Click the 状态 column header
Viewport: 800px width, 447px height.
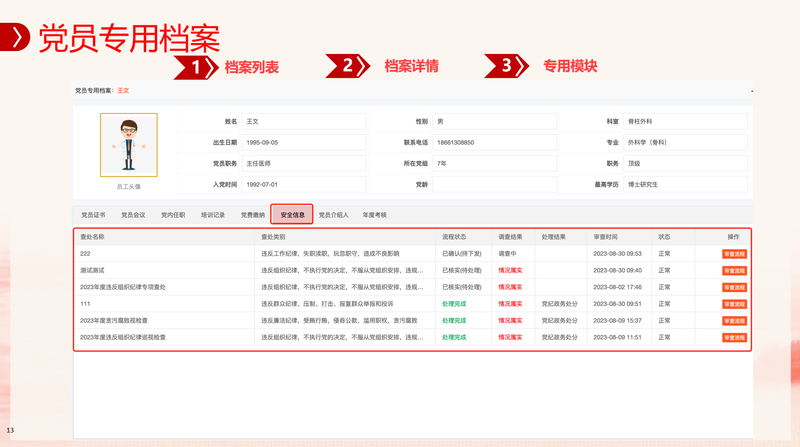(x=664, y=237)
